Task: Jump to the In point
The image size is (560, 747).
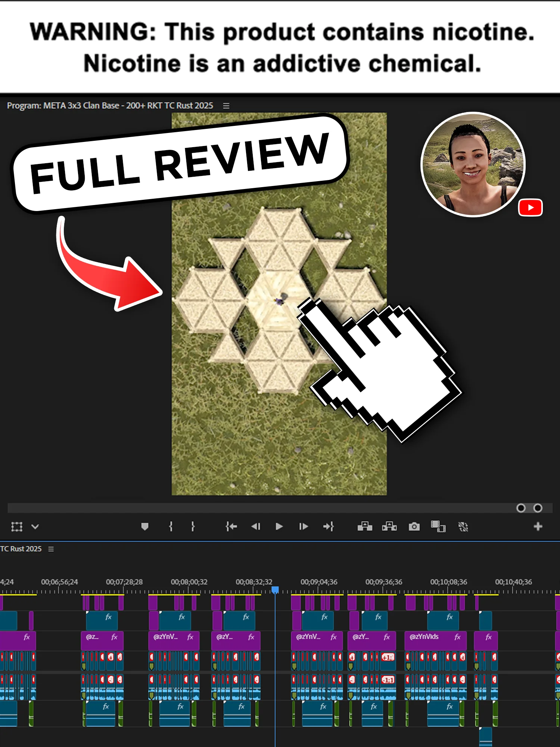Action: click(x=231, y=527)
